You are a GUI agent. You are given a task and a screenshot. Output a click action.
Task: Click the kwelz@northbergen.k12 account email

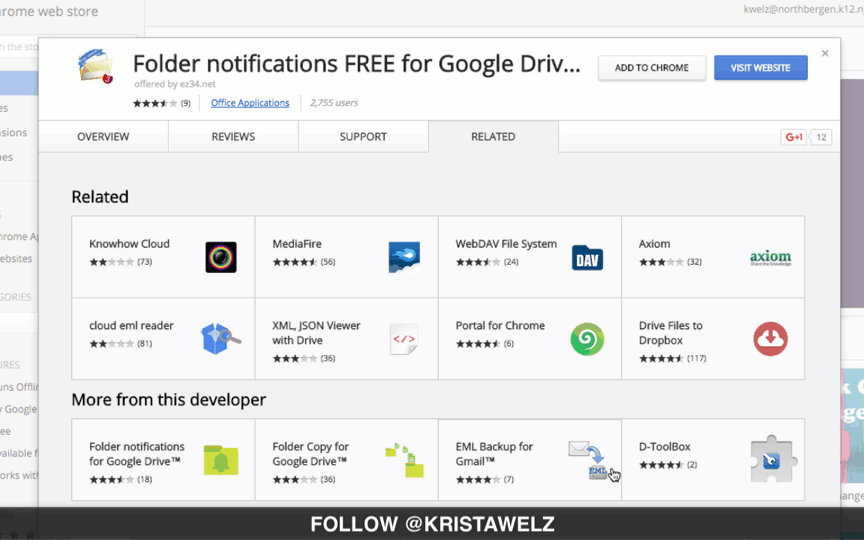pos(803,9)
